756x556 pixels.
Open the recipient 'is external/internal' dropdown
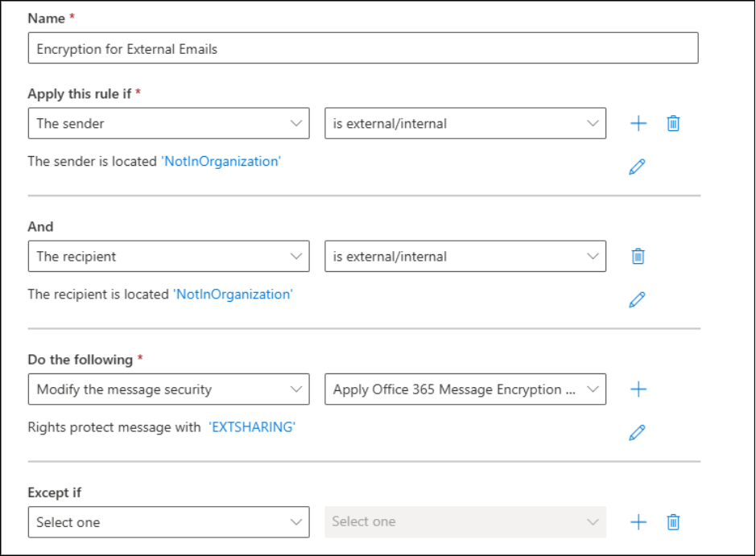point(465,257)
